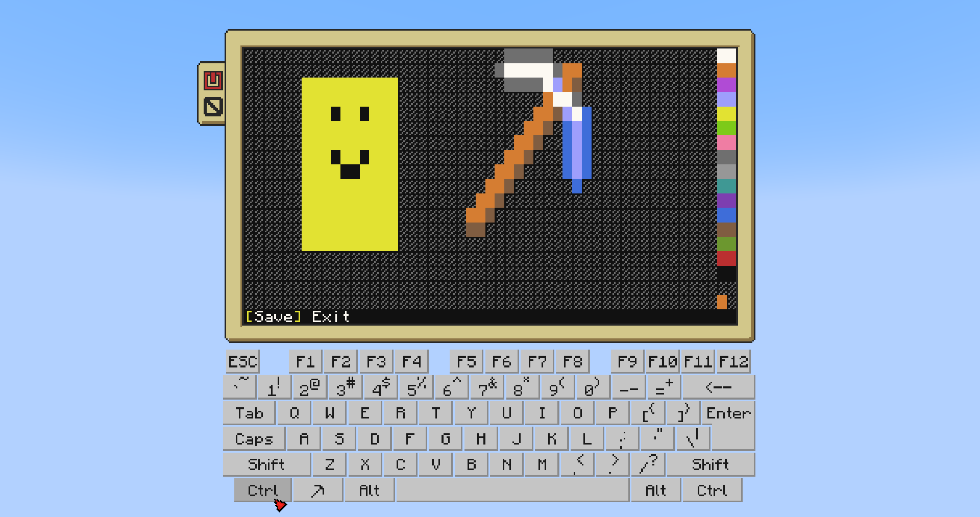Pick the lime color swatch
Screen dimensions: 980x517
(726, 128)
